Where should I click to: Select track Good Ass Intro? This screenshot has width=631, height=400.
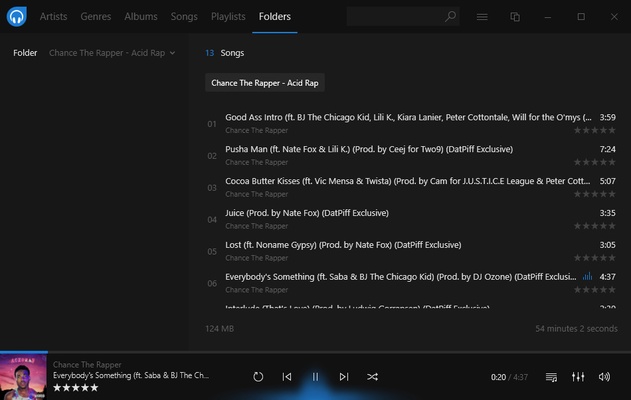point(410,124)
